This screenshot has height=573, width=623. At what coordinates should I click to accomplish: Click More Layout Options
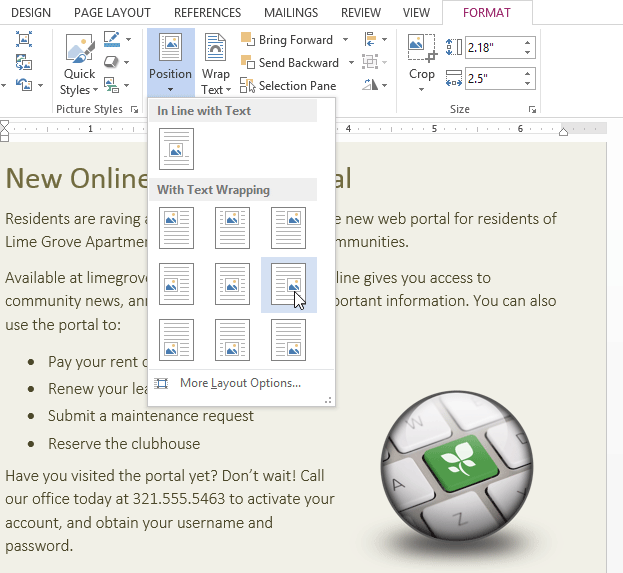240,383
